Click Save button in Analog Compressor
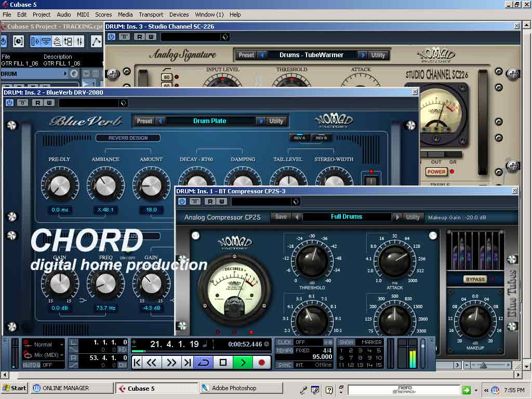Image resolution: width=532 pixels, height=399 pixels. (281, 217)
